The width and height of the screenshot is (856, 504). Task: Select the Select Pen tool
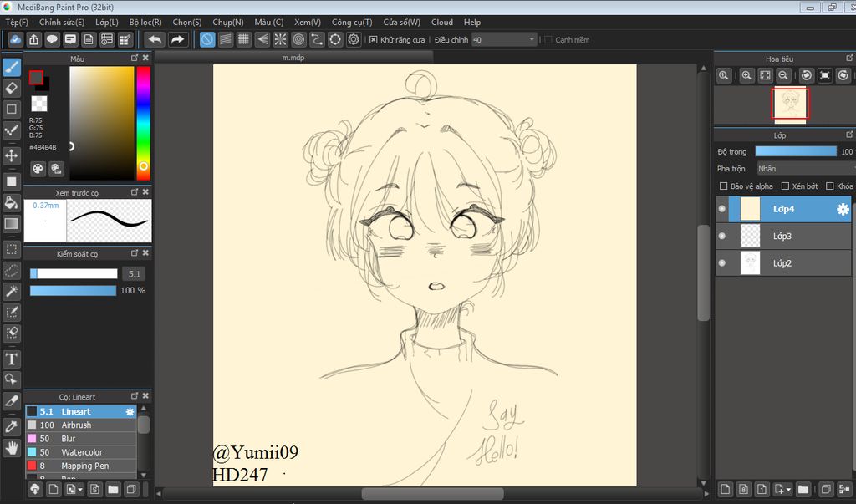(x=12, y=312)
